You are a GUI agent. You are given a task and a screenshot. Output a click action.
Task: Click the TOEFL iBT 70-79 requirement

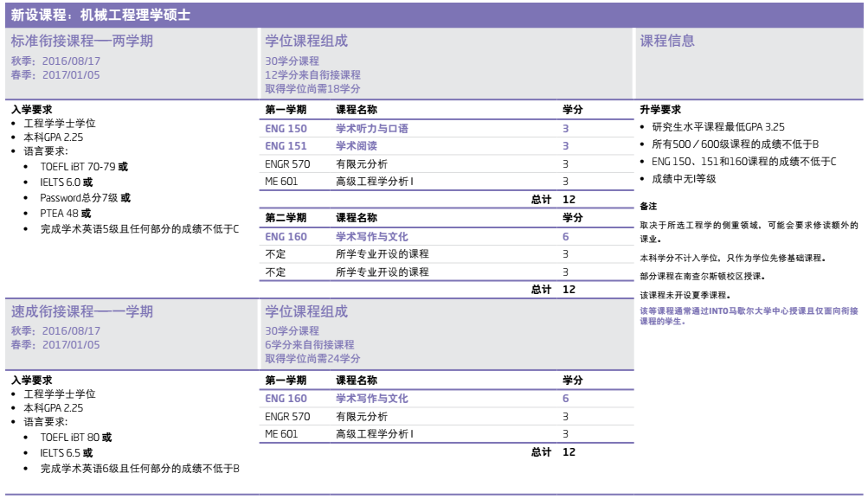click(x=83, y=166)
